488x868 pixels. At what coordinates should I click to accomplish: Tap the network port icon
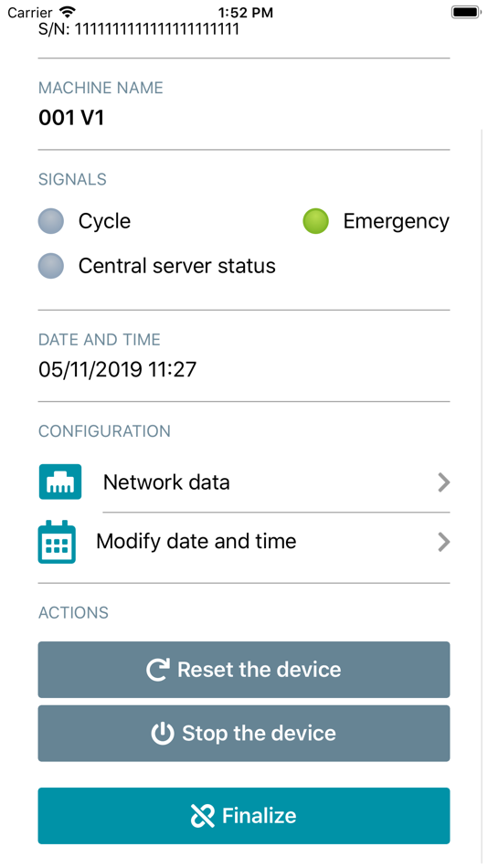(x=60, y=482)
